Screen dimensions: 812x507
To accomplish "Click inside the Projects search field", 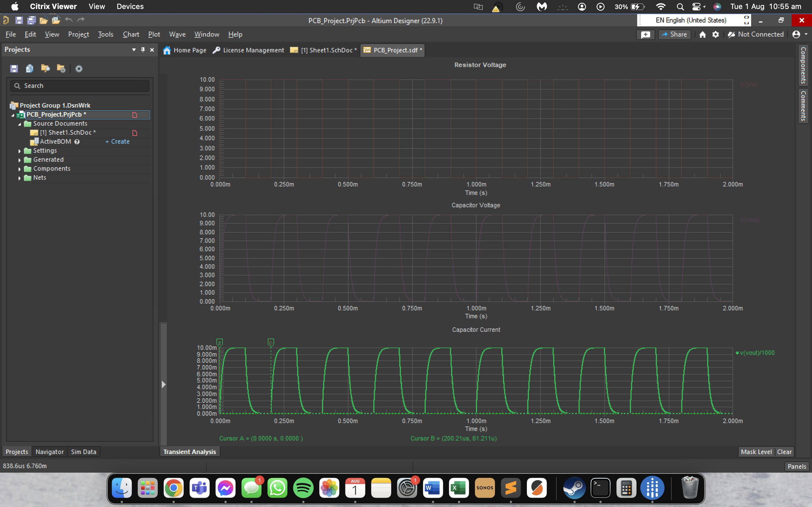I will 80,86.
